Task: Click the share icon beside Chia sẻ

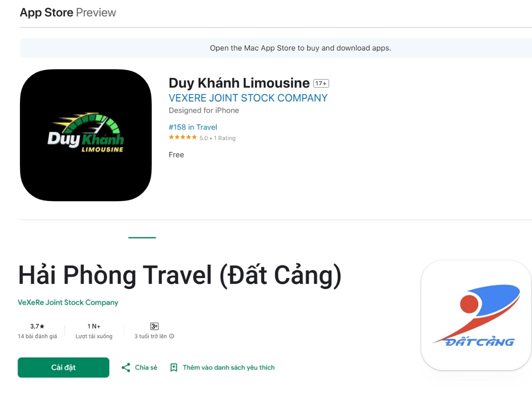Action: [126, 368]
